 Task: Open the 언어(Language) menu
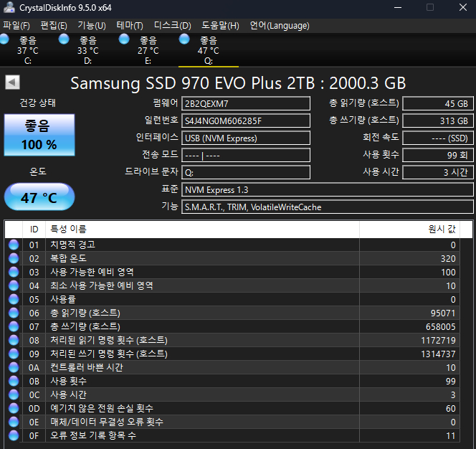(280, 26)
